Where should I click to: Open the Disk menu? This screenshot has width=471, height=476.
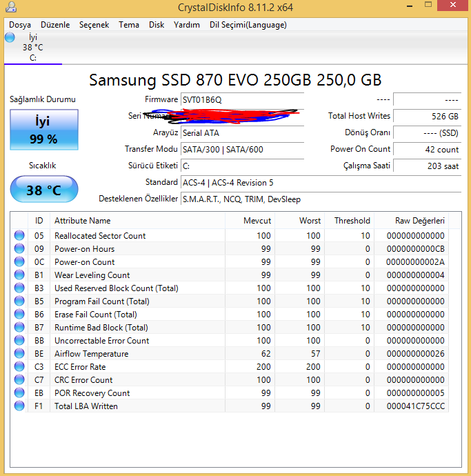click(x=157, y=25)
